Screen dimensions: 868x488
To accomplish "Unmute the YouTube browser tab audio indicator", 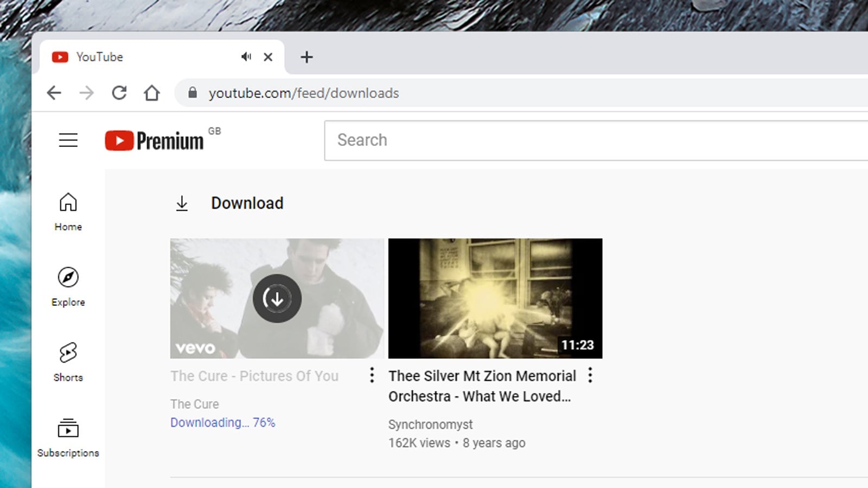I will pyautogui.click(x=246, y=56).
